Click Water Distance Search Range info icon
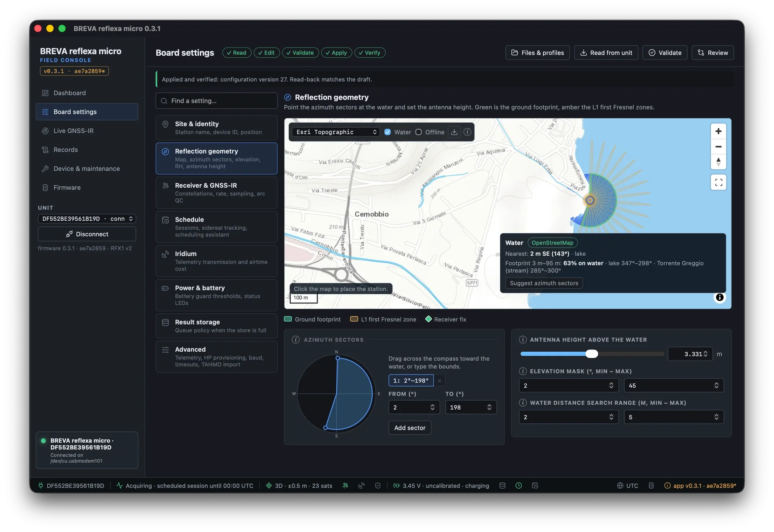The height and width of the screenshot is (532, 774). click(x=523, y=403)
